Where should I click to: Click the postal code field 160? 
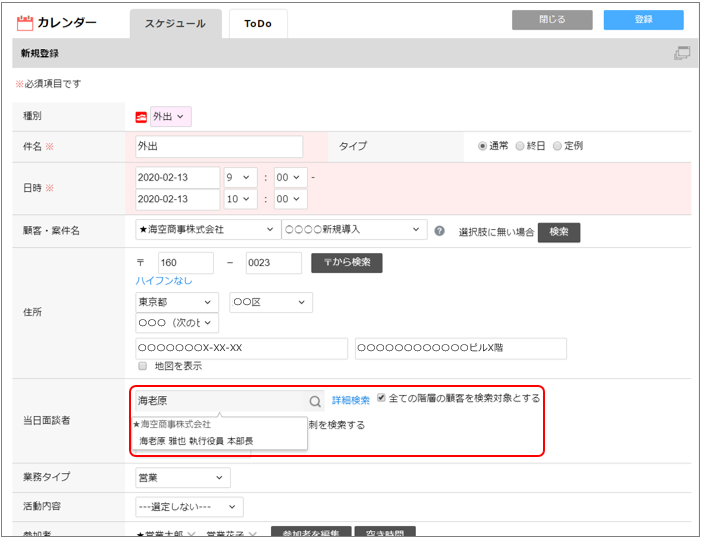click(186, 263)
